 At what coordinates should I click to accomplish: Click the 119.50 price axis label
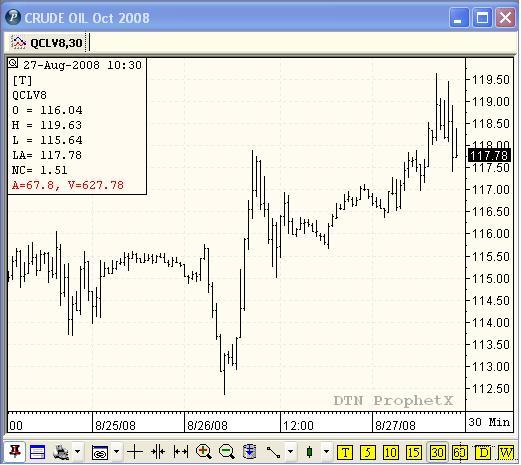[491, 80]
